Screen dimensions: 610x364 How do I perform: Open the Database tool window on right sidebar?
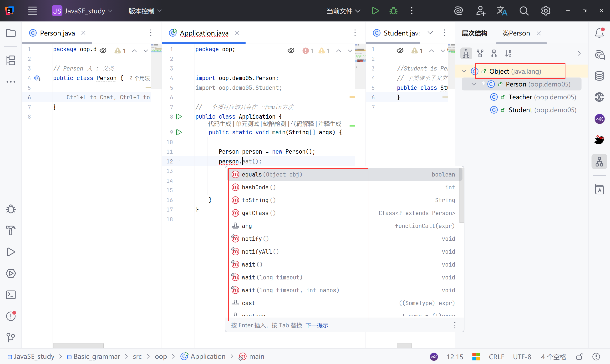(599, 76)
